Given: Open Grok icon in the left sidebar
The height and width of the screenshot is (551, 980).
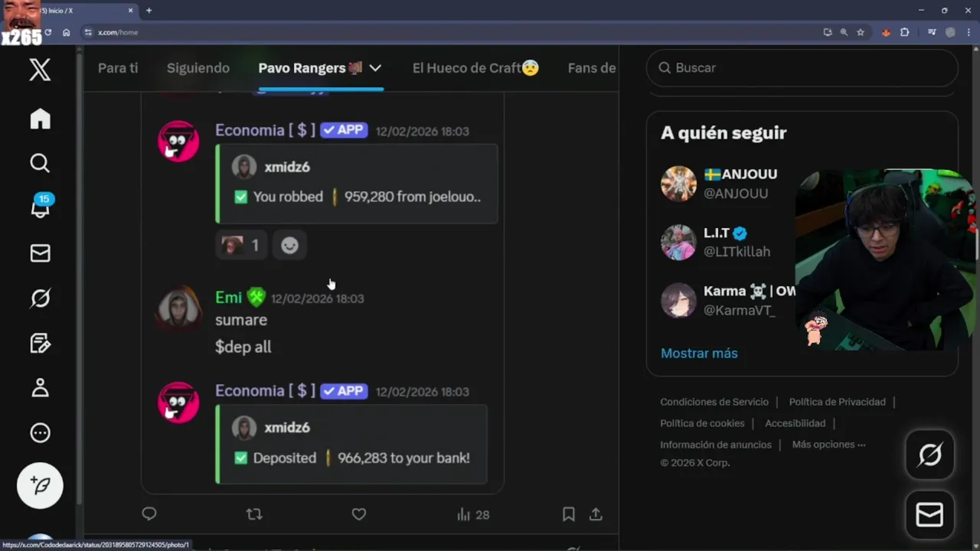Looking at the screenshot, I should (x=40, y=298).
